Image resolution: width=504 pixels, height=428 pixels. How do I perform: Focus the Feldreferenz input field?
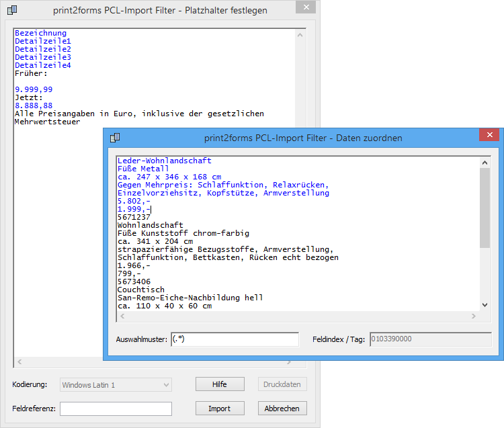116,409
